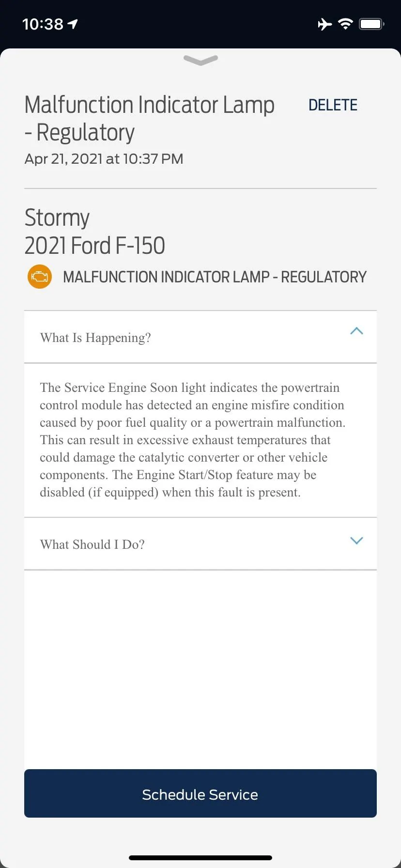Select the vehicle name Stormy

tap(57, 217)
